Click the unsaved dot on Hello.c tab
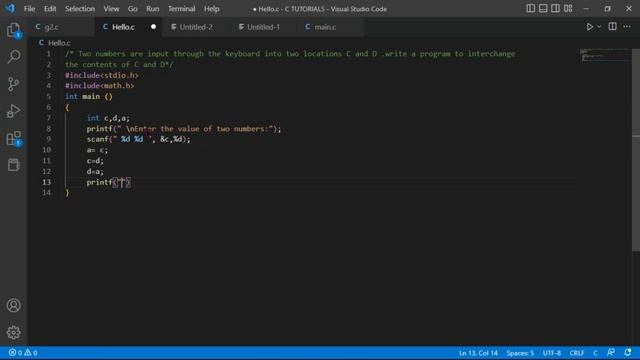 [x=153, y=27]
